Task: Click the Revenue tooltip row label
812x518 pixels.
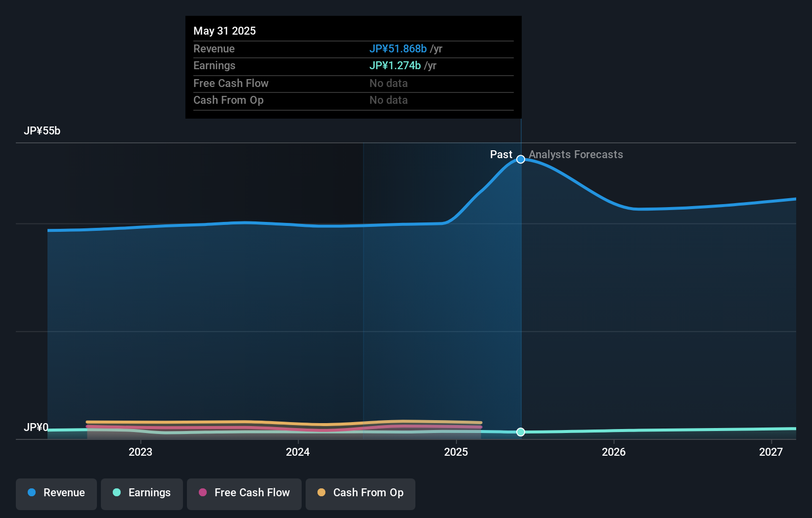Action: coord(214,48)
